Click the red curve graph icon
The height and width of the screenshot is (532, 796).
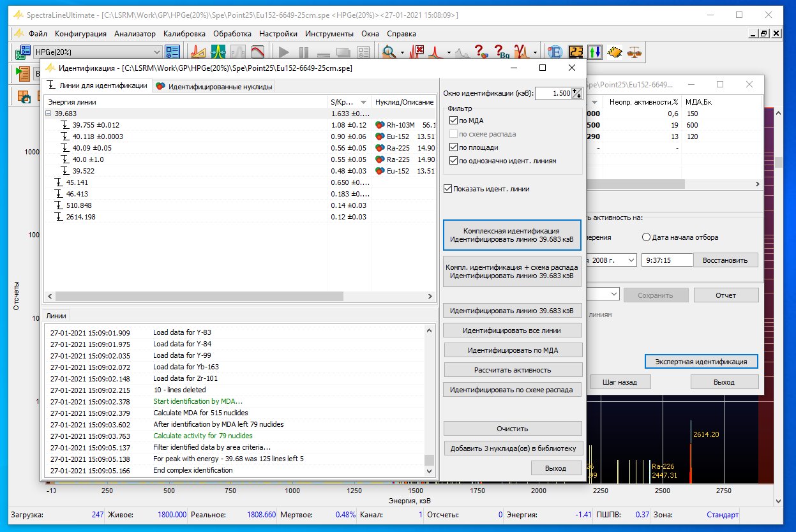pos(258,52)
